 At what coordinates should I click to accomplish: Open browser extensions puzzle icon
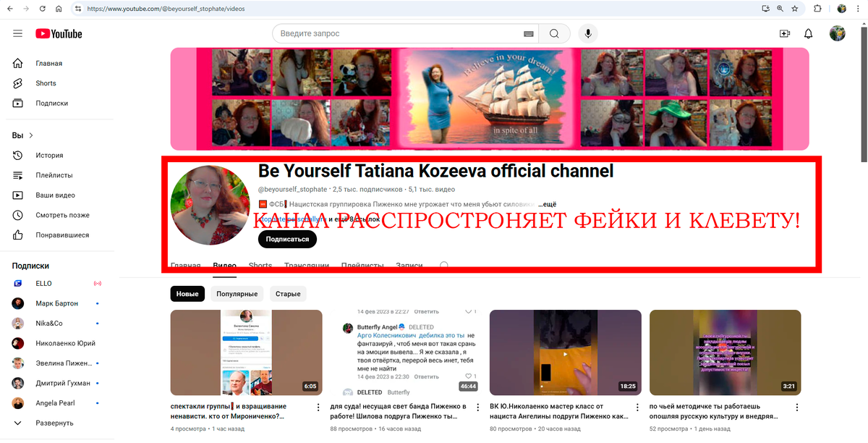pos(817,9)
